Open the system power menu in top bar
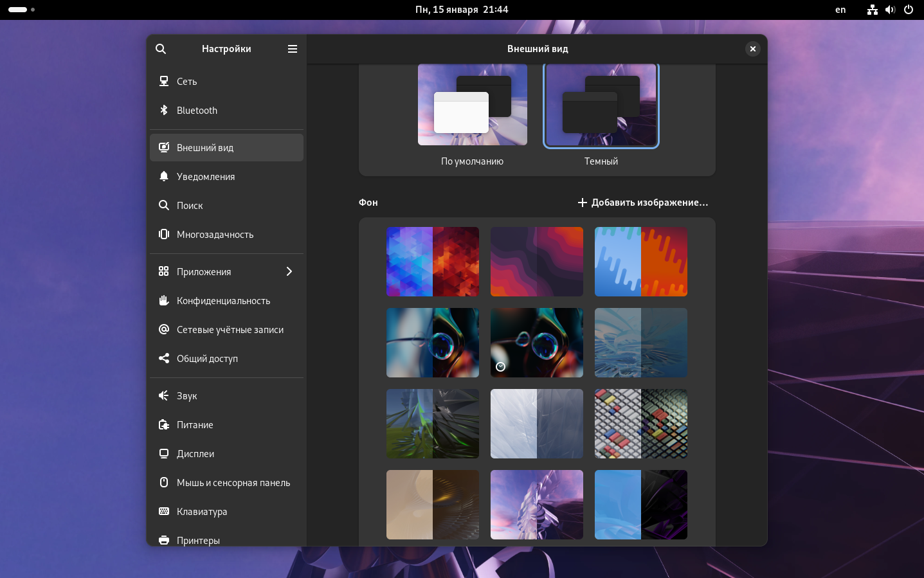This screenshot has width=924, height=578. click(909, 10)
